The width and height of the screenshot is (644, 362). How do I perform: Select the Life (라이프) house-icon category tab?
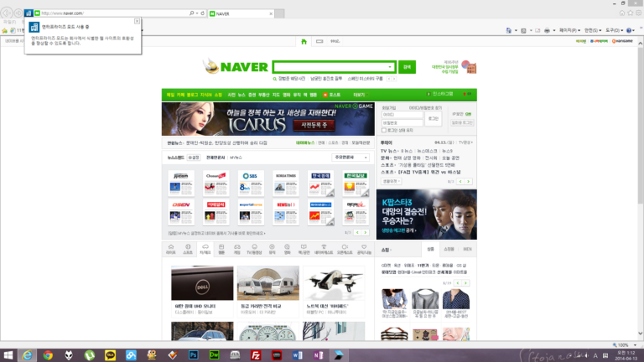point(171,249)
